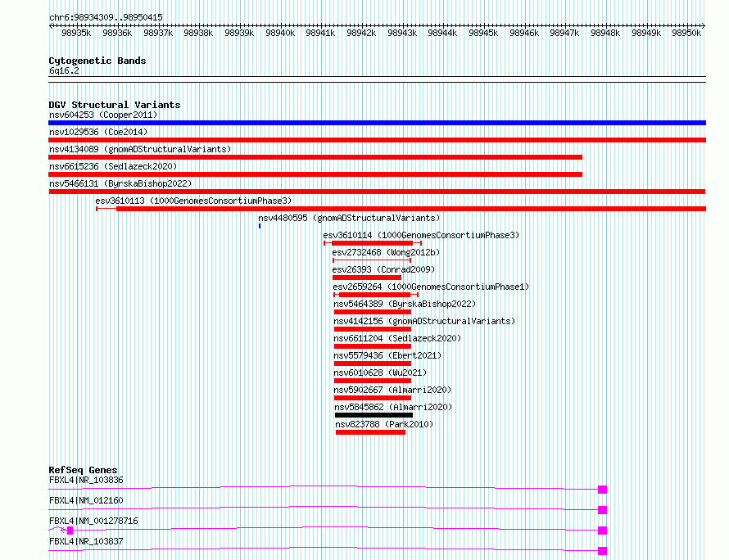Click the esv3610113 1000GenomesConsortiumPhase3 label

pos(193,201)
